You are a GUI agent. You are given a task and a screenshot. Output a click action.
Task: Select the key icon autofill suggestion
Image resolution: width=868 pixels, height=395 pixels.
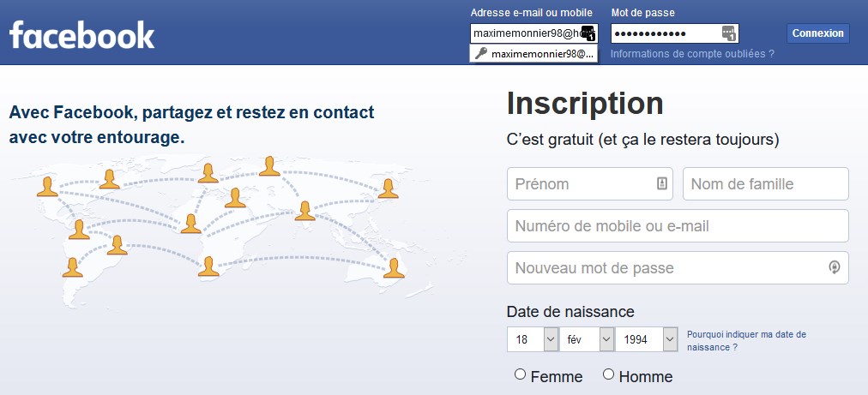point(533,54)
